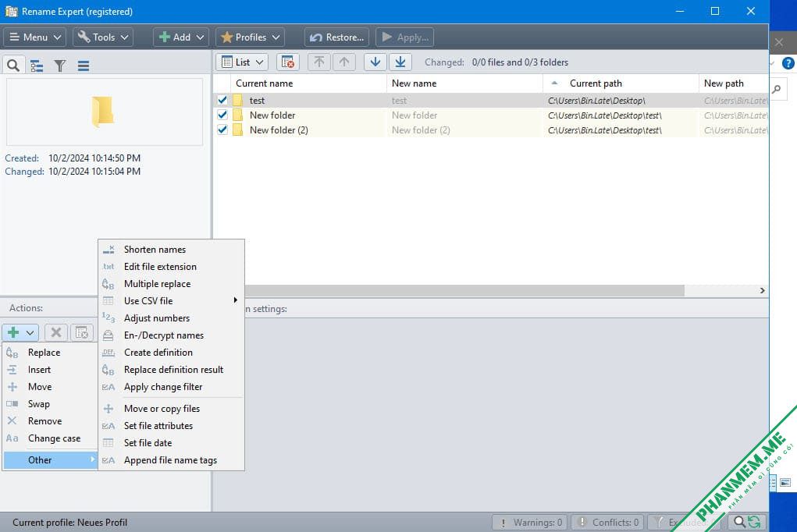Choose Edit file extension

pyautogui.click(x=171, y=267)
